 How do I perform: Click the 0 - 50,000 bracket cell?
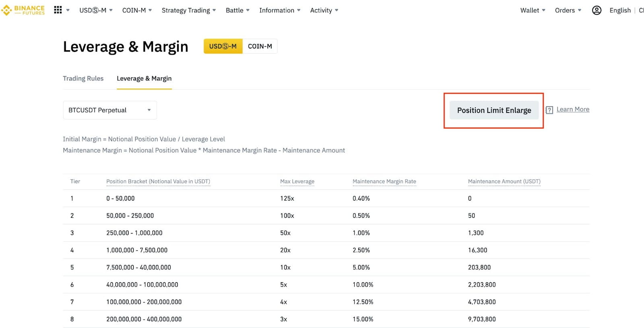point(120,199)
